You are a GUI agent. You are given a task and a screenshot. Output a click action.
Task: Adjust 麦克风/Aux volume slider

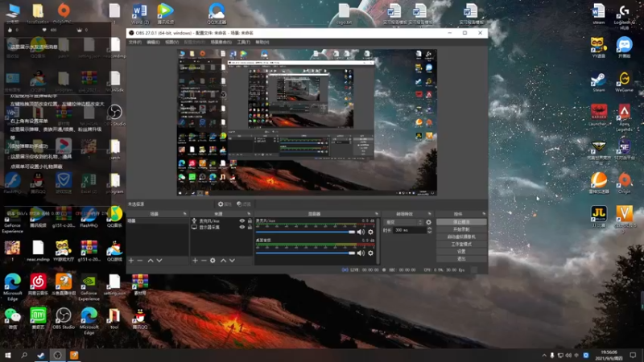pos(305,232)
